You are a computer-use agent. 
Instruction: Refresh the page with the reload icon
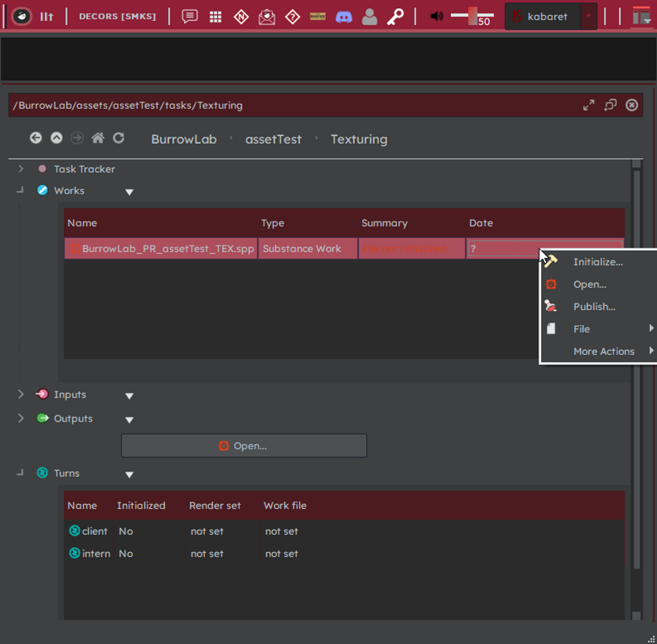point(118,138)
